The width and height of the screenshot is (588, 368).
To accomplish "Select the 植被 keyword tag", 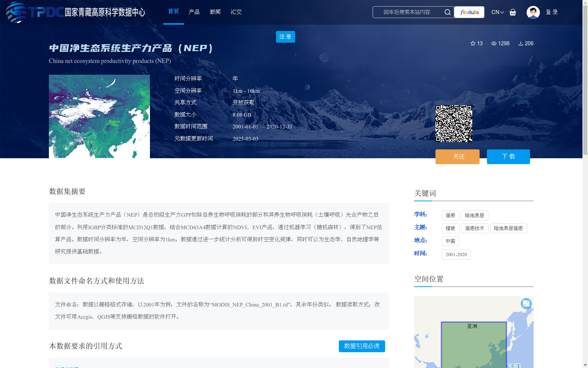I will click(451, 229).
